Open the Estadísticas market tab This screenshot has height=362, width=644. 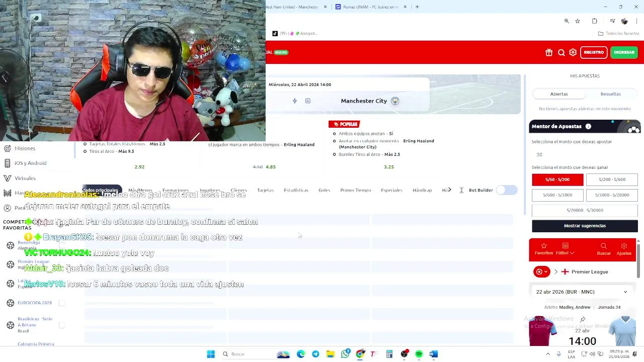(x=296, y=190)
